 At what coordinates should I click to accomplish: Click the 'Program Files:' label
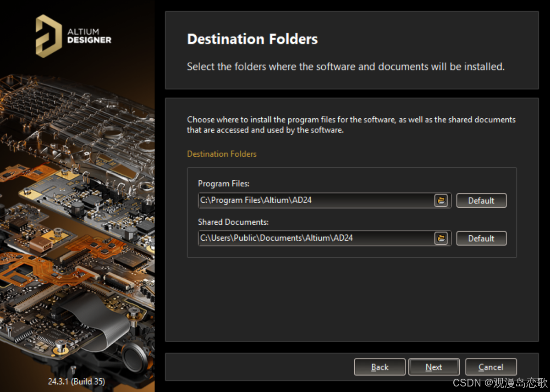tap(224, 183)
